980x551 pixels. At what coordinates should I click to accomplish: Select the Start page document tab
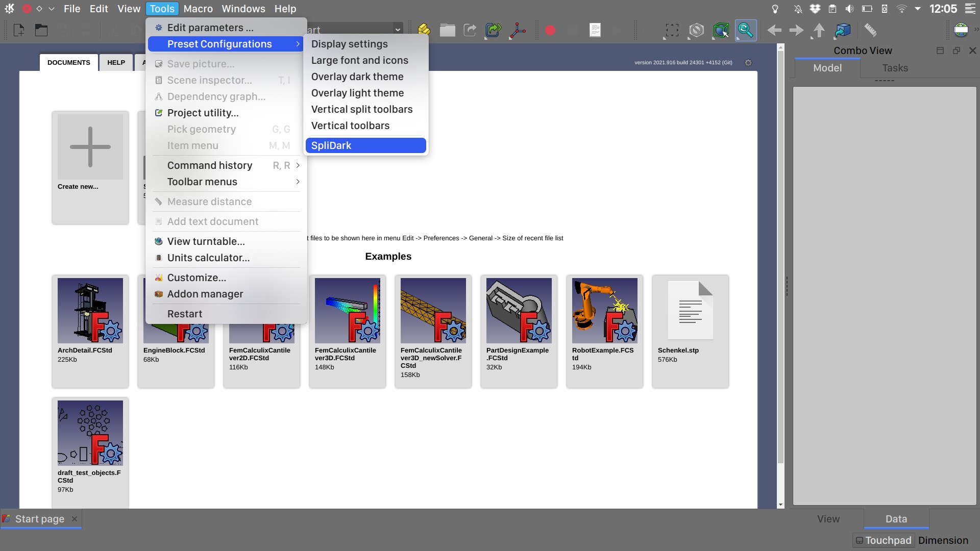[x=40, y=519]
